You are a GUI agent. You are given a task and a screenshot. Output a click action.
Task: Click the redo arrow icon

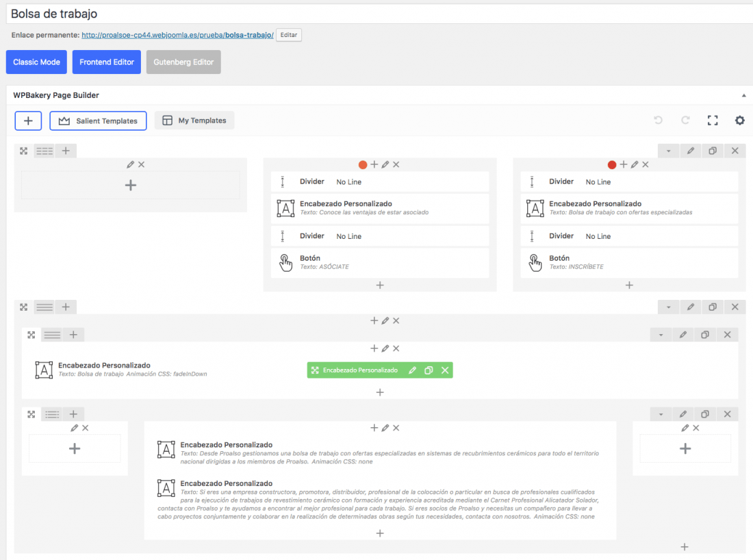click(685, 120)
